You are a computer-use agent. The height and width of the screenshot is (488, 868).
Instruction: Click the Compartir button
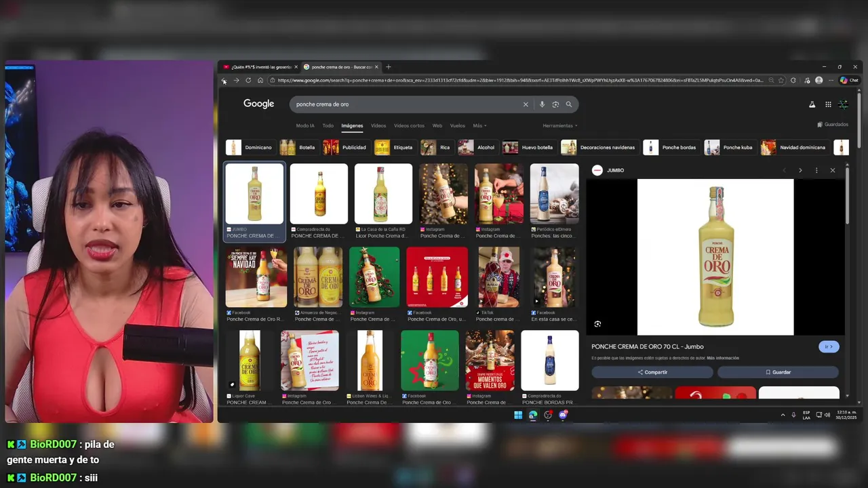point(652,372)
